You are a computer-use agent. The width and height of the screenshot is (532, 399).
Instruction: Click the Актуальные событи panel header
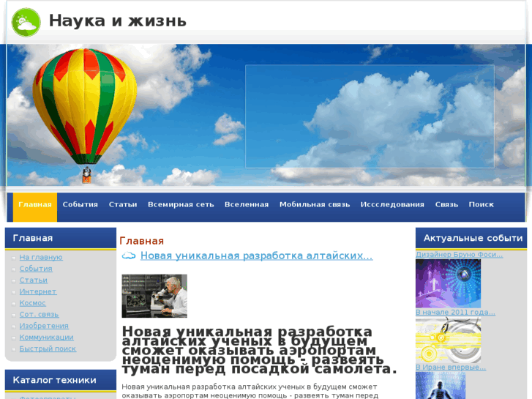coord(471,238)
